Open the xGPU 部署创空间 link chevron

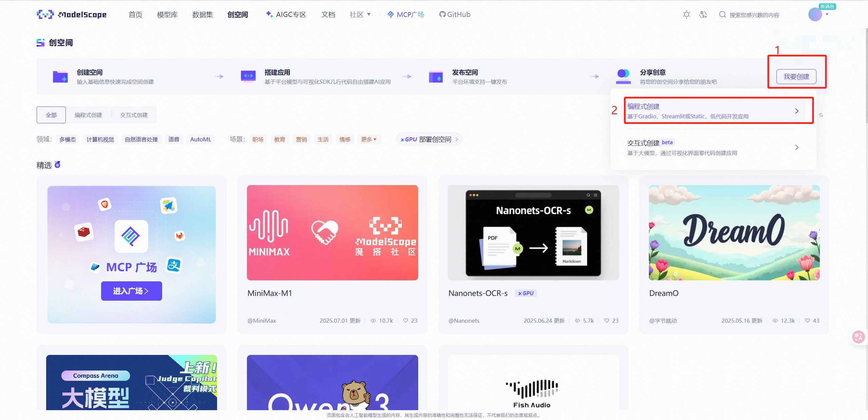(457, 139)
